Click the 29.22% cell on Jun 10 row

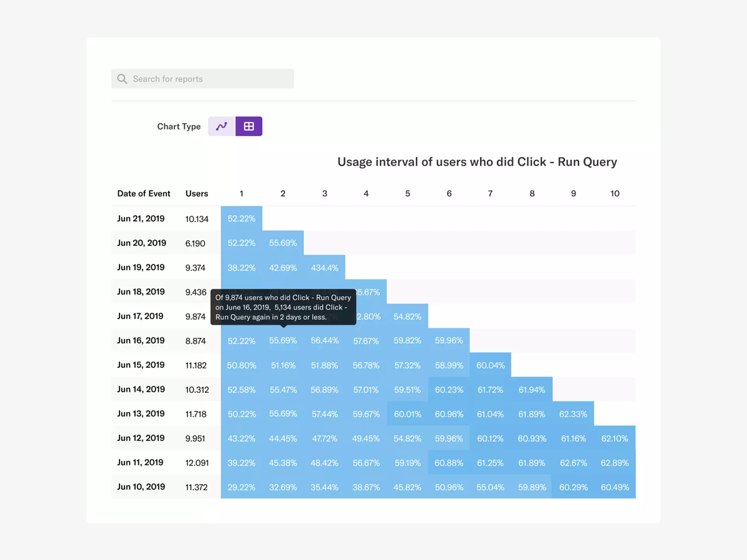tap(242, 487)
